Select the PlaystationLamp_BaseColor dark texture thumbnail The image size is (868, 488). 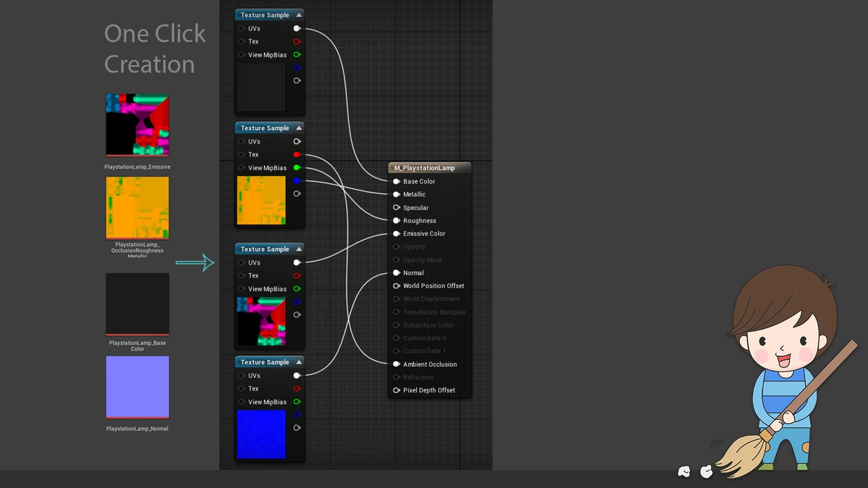tap(137, 304)
